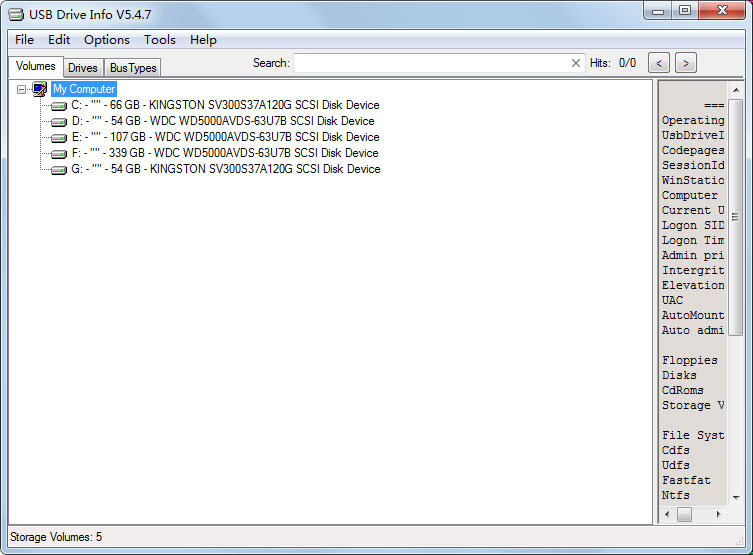Open the File menu

point(24,40)
